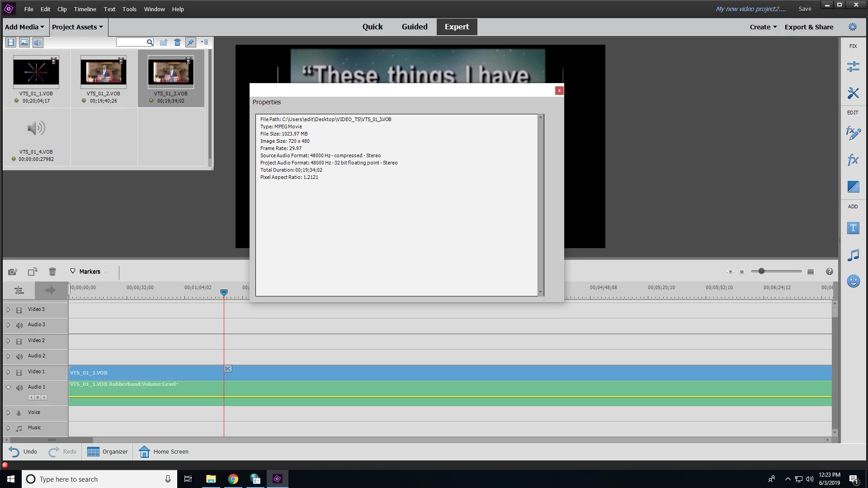This screenshot has height=488, width=868.
Task: Select the VTS_01_2.VOB thumbnail
Action: 104,72
